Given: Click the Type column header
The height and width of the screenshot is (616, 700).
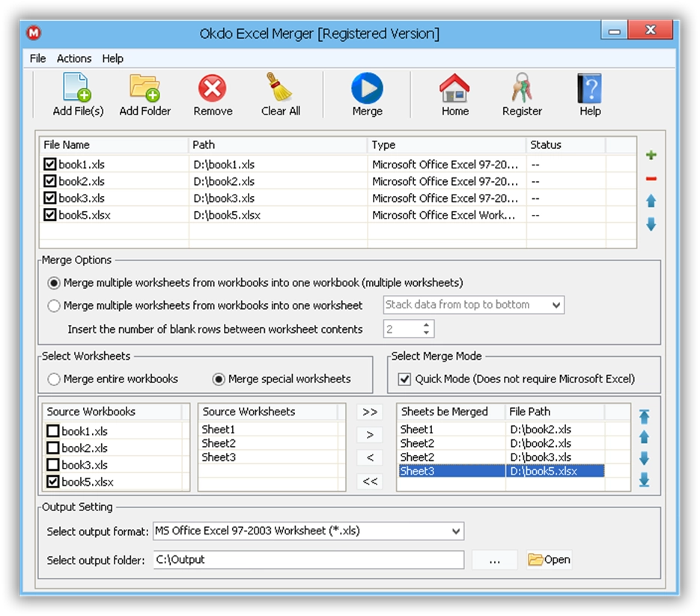Looking at the screenshot, I should click(447, 145).
